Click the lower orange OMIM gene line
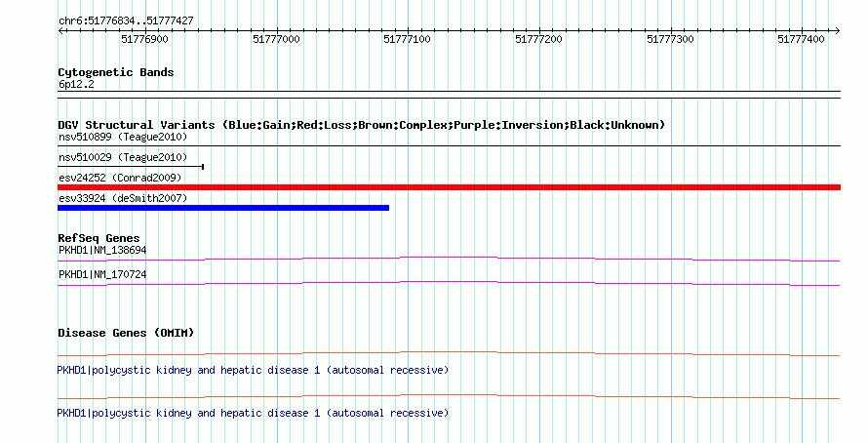This screenshot has width=868, height=443. (x=449, y=396)
